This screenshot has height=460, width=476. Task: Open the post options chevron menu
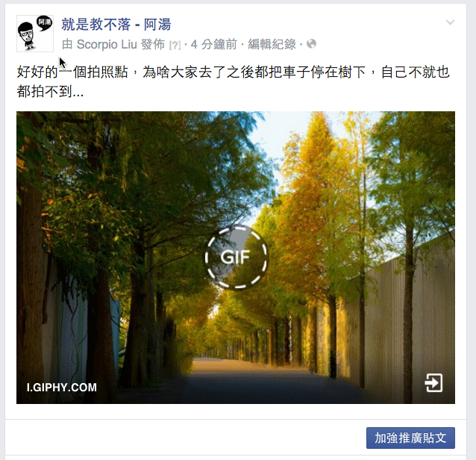coord(450,22)
